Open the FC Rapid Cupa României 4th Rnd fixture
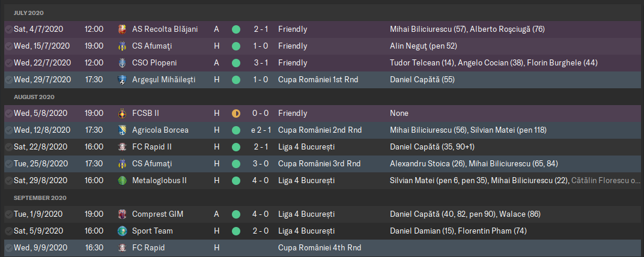The height and width of the screenshot is (257, 644). 322,248
